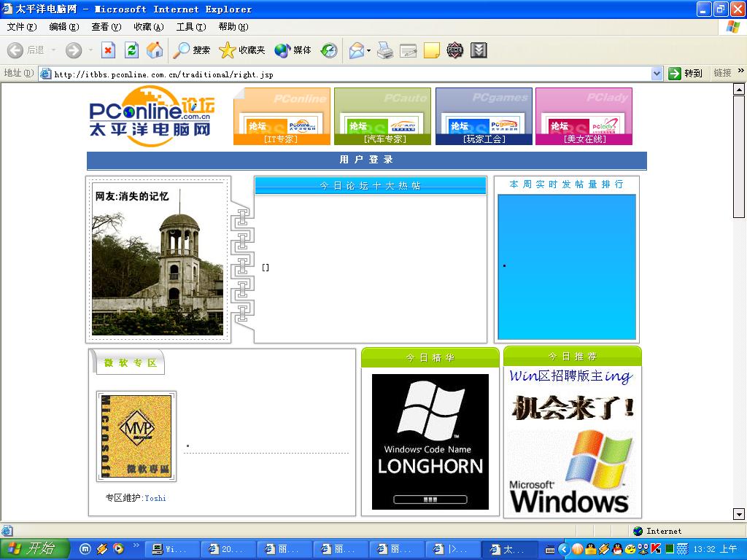Open the Win区招聘版主 Windows banner
This screenshot has width=747, height=560.
572,441
